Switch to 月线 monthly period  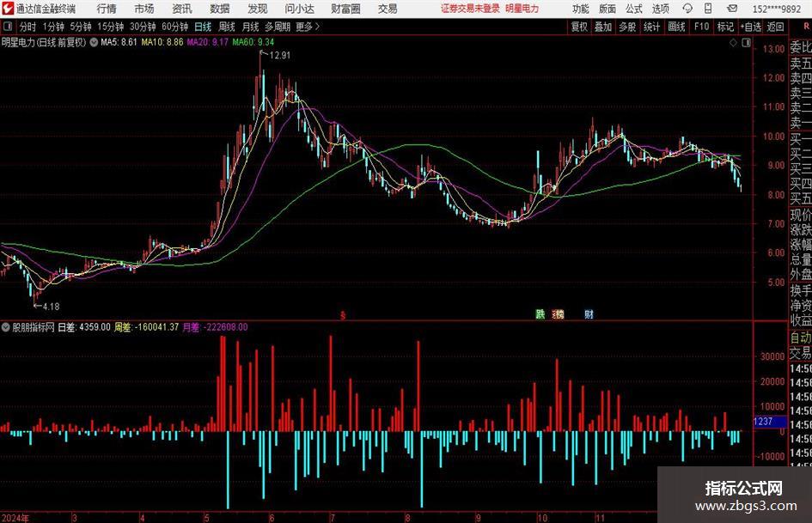(251, 27)
